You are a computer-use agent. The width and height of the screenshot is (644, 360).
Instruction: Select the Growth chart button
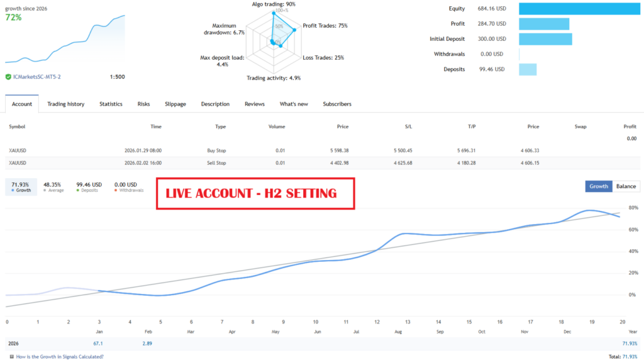coord(599,186)
